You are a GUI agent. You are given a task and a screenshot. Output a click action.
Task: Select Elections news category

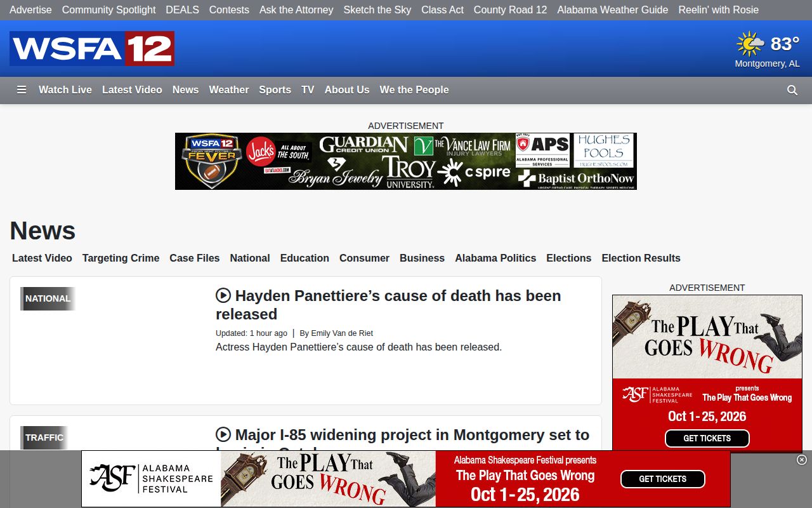pos(569,258)
